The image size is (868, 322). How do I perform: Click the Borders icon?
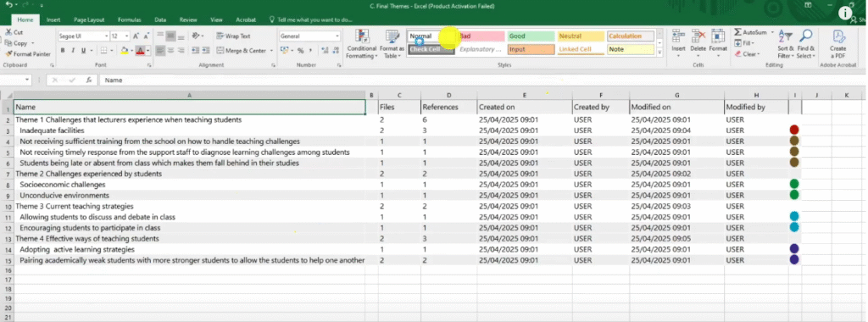click(x=103, y=50)
